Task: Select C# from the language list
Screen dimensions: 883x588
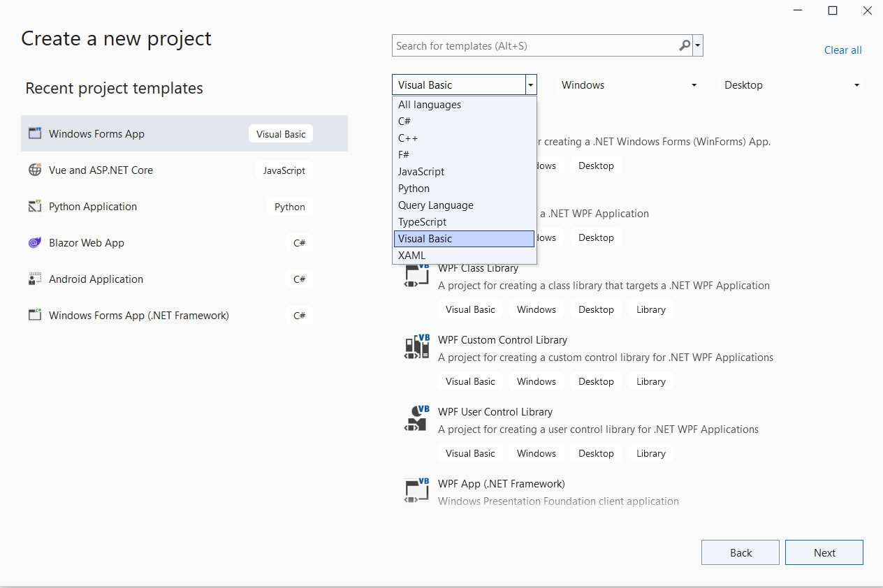Action: tap(404, 122)
